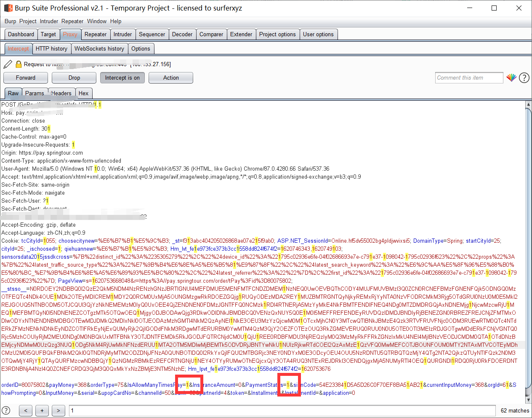Viewport: 532px width, 418px height.
Task: Click the 'Cache-Control: max-age=0' line
Action: pyautogui.click(x=34, y=137)
